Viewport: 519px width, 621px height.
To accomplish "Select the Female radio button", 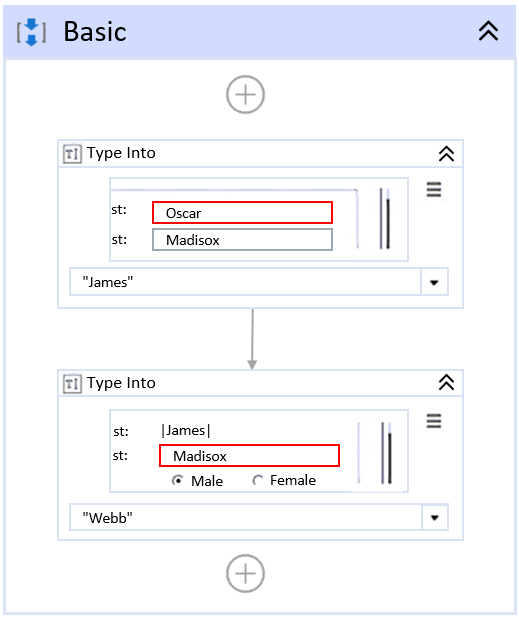I will coord(258,480).
